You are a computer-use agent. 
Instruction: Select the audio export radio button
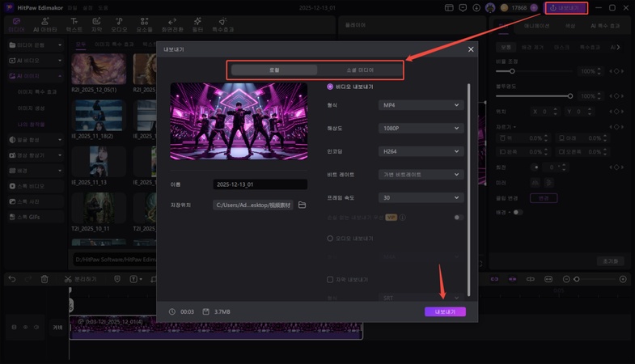coord(330,239)
